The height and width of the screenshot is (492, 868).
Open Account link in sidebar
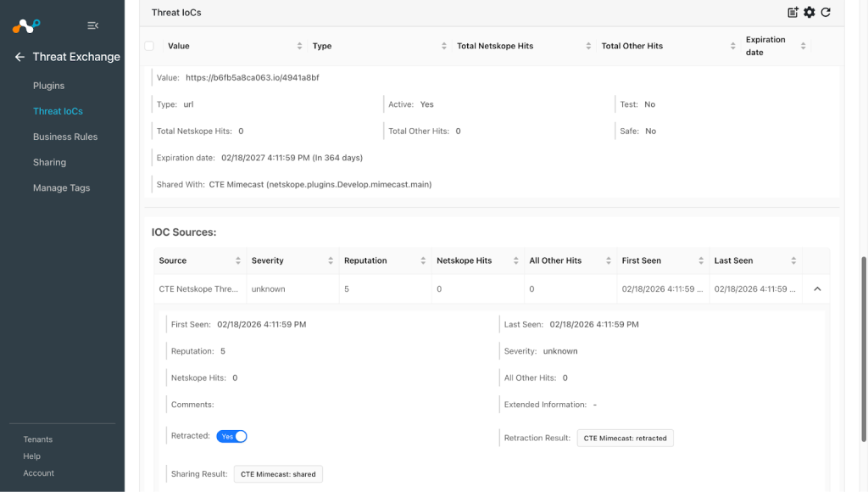39,473
